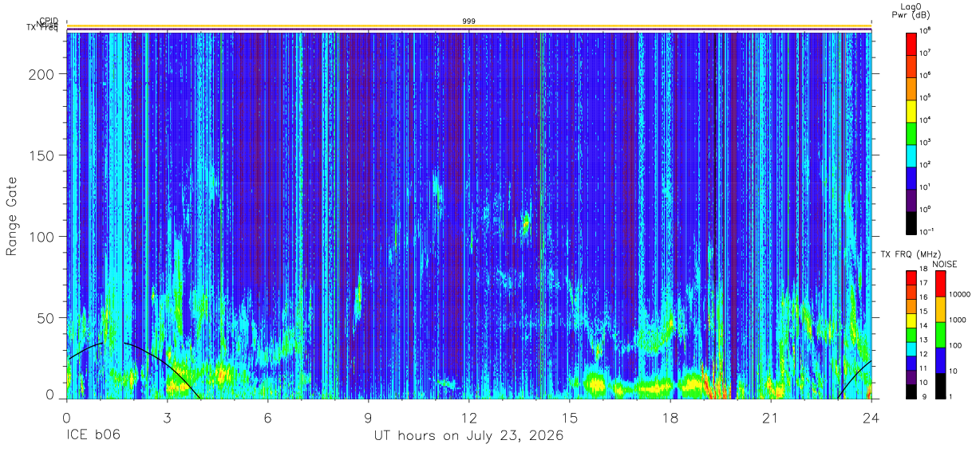Click the 14 label on TX FRQ scale
Viewport: 980px width, 452px height.
923,325
